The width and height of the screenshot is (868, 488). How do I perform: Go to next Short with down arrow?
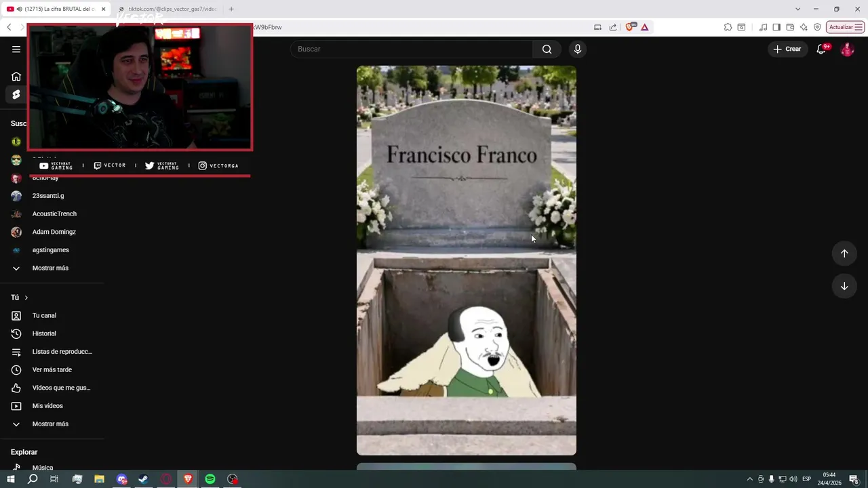(844, 286)
